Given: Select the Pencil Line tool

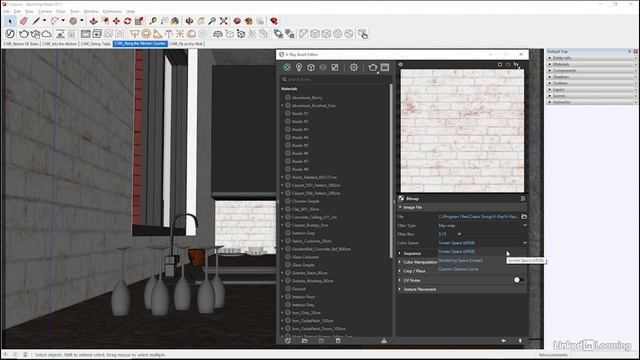Looking at the screenshot, I should (x=36, y=21).
